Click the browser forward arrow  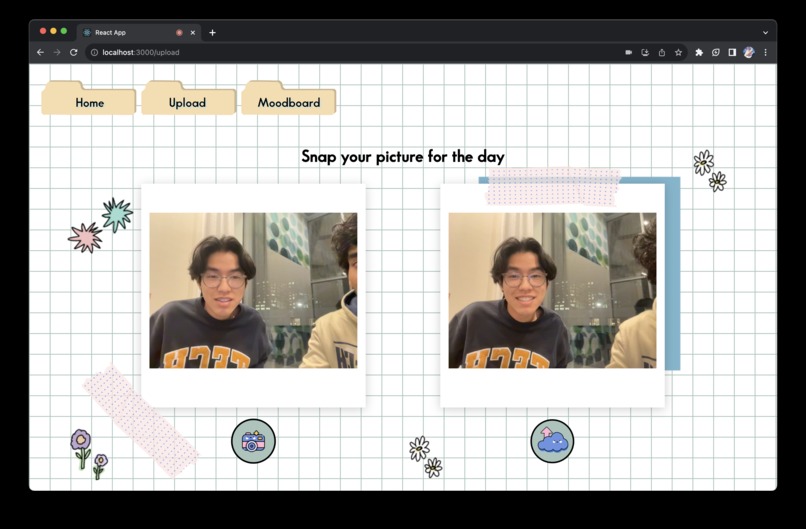pos(57,52)
